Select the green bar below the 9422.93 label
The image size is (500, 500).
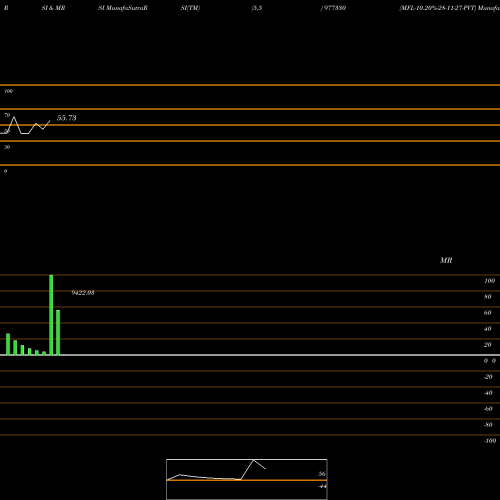point(58,333)
